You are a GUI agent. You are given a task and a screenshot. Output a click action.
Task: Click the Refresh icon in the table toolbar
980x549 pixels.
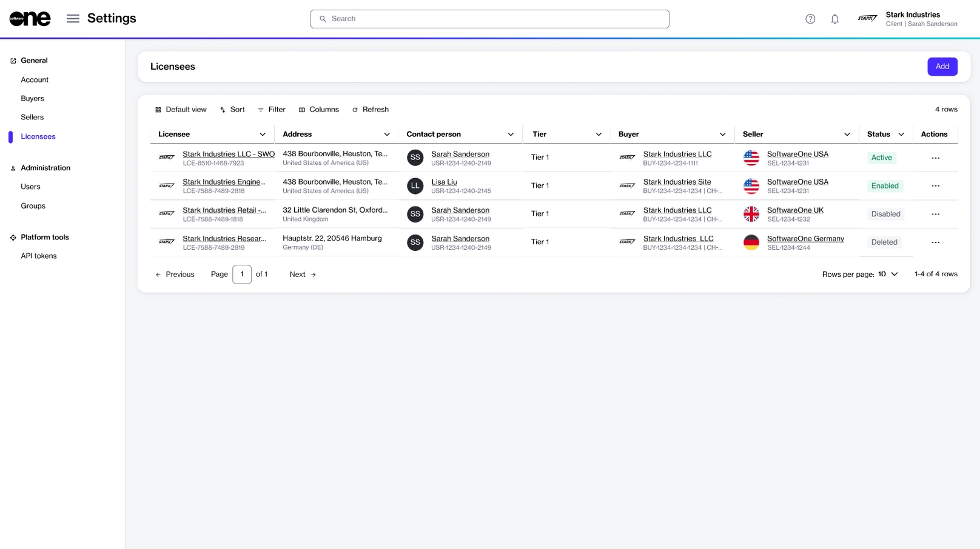355,110
